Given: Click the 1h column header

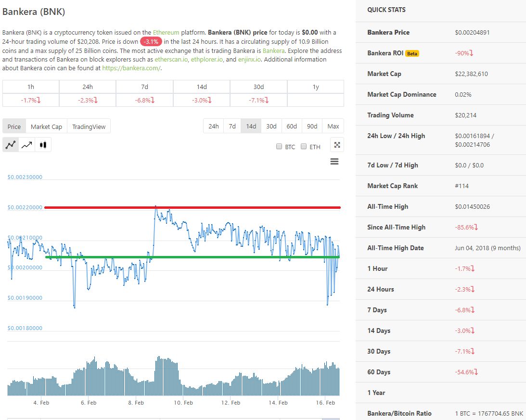Looking at the screenshot, I should [30, 87].
